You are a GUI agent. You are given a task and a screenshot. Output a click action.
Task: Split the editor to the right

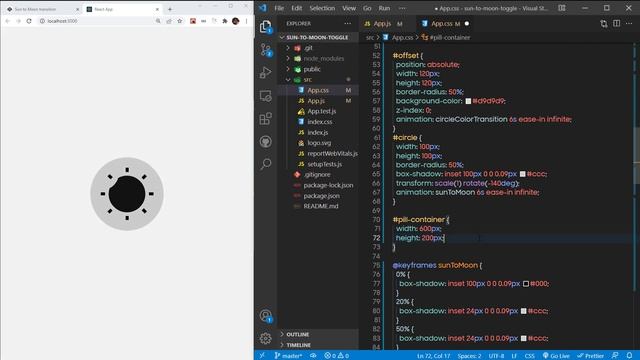click(x=616, y=24)
